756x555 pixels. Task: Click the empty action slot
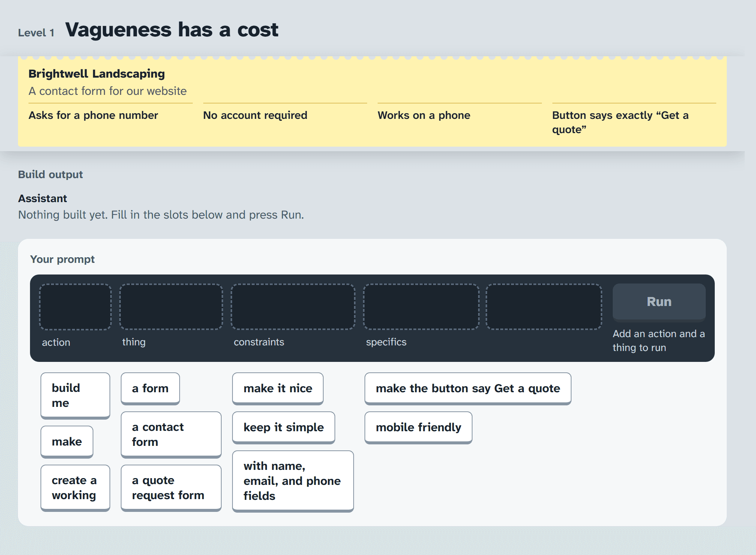[75, 307]
